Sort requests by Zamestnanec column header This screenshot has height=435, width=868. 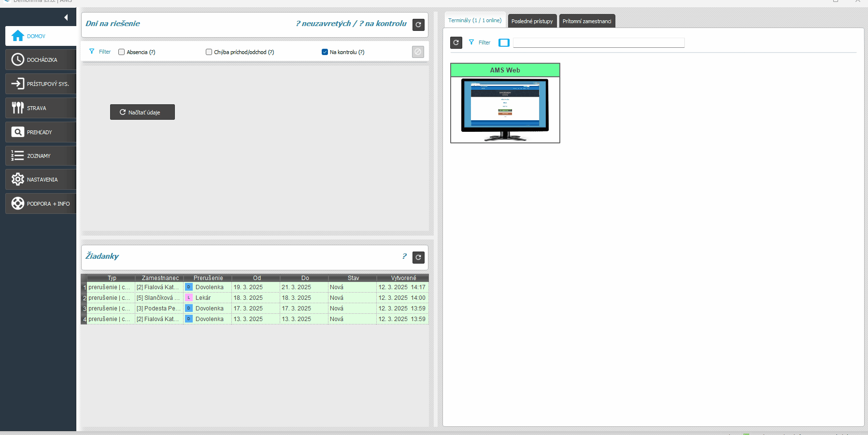pos(160,278)
